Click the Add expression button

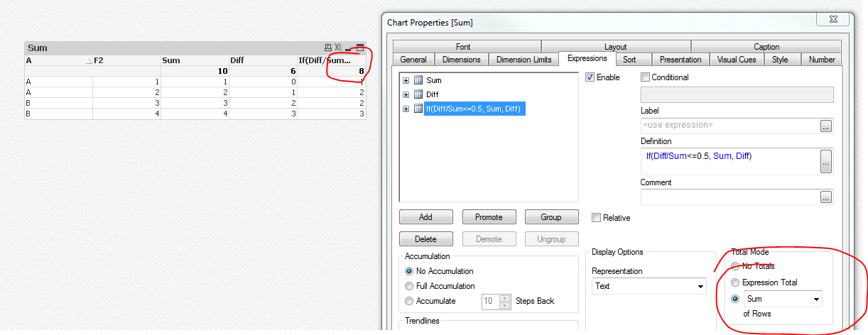coord(425,217)
